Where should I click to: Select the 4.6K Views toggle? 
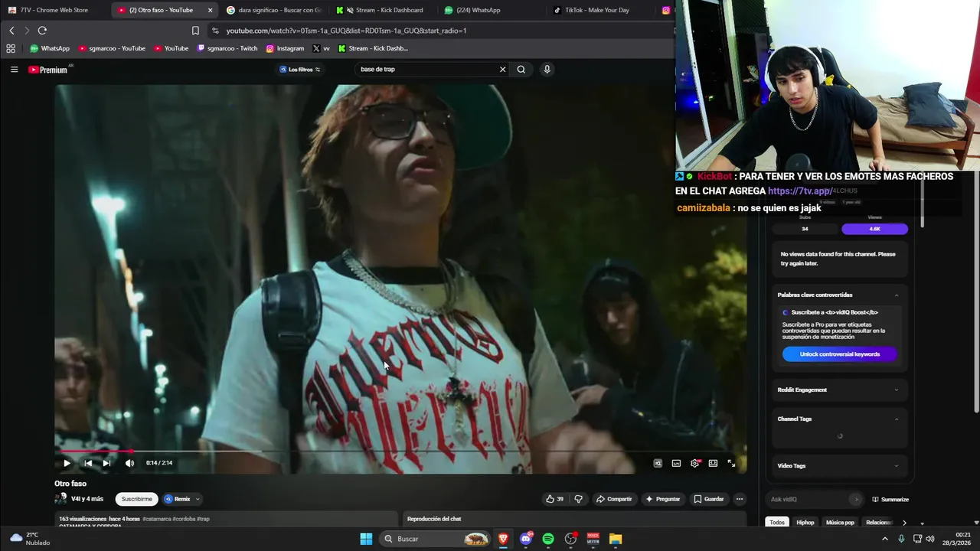pyautogui.click(x=874, y=229)
